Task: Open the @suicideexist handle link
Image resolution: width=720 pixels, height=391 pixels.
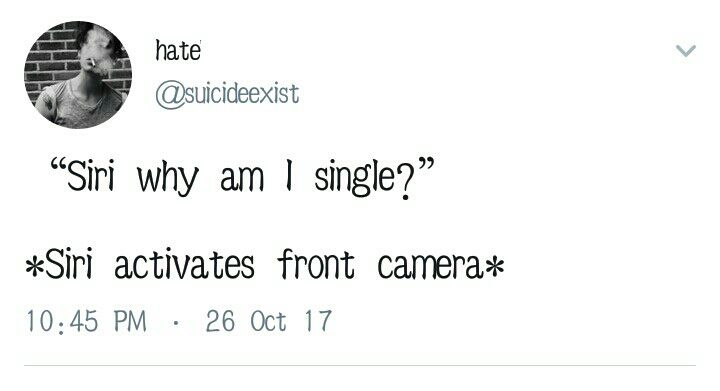Action: point(227,94)
